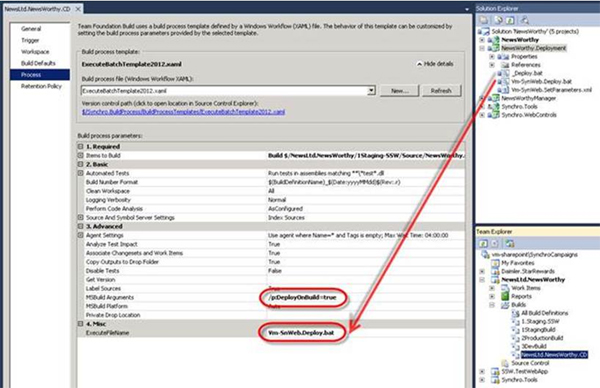Click the My Favorites icon in Team Explorer

point(496,263)
